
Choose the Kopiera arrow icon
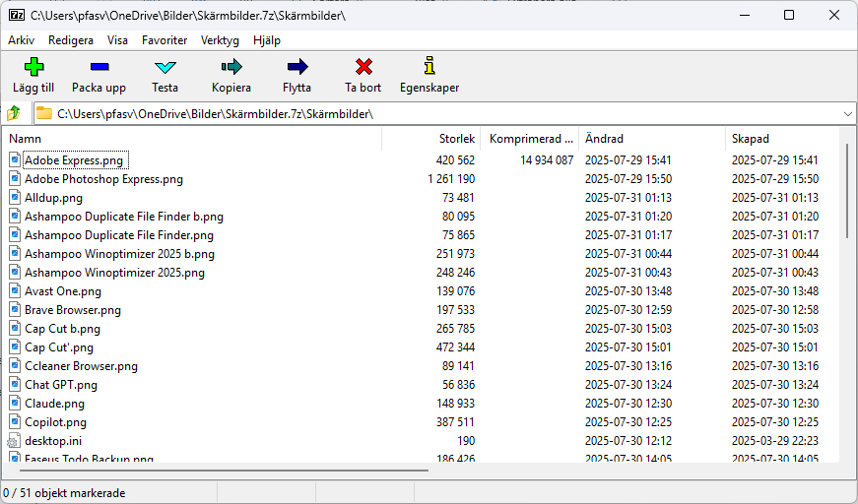click(231, 67)
